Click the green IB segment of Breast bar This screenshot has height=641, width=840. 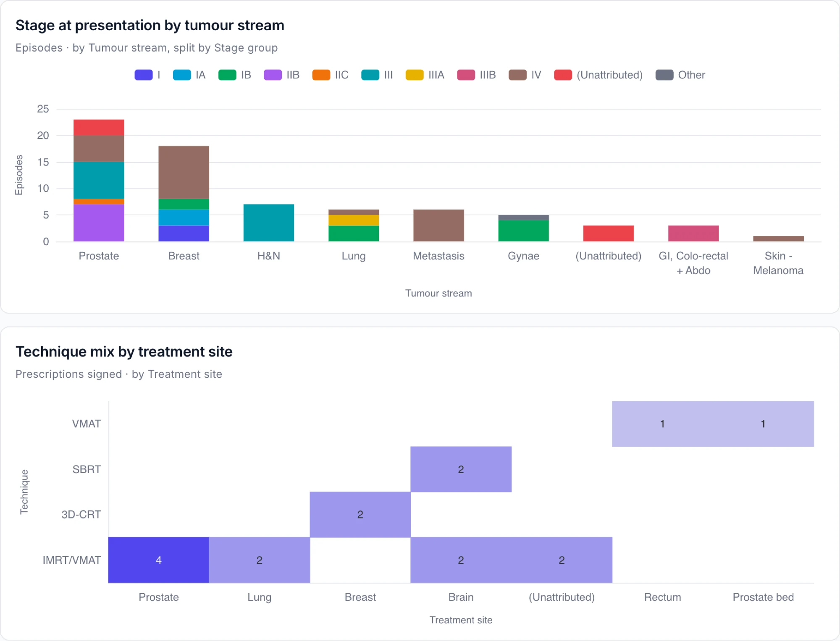[184, 204]
